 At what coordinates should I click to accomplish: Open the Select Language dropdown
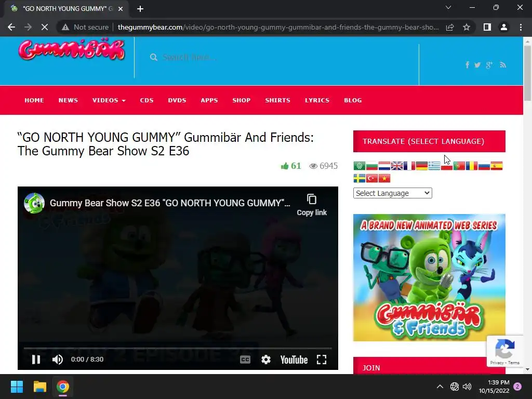point(393,193)
